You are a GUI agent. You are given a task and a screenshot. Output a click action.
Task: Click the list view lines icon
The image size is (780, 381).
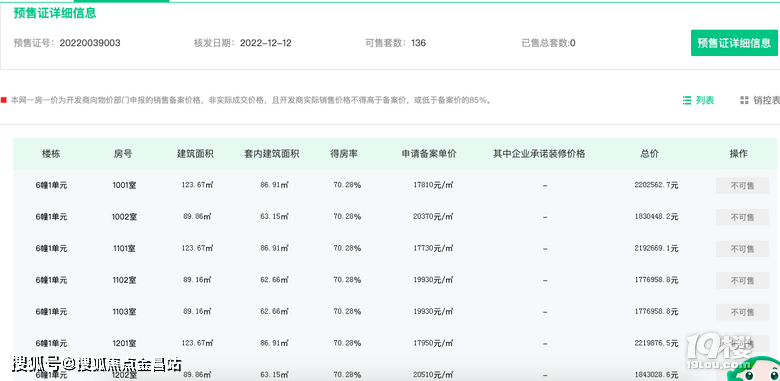[687, 100]
